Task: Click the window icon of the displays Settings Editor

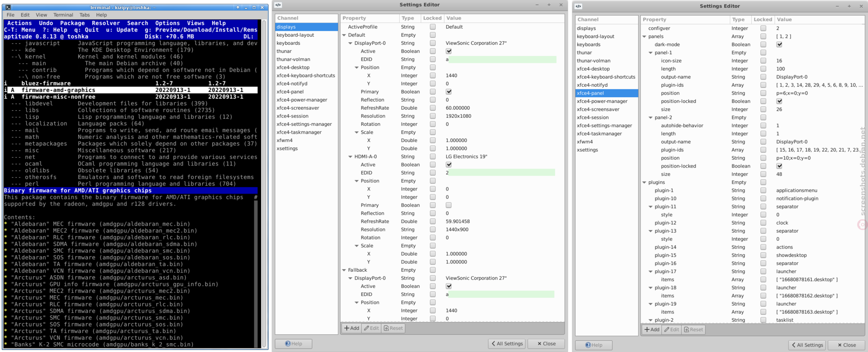Action: [278, 5]
